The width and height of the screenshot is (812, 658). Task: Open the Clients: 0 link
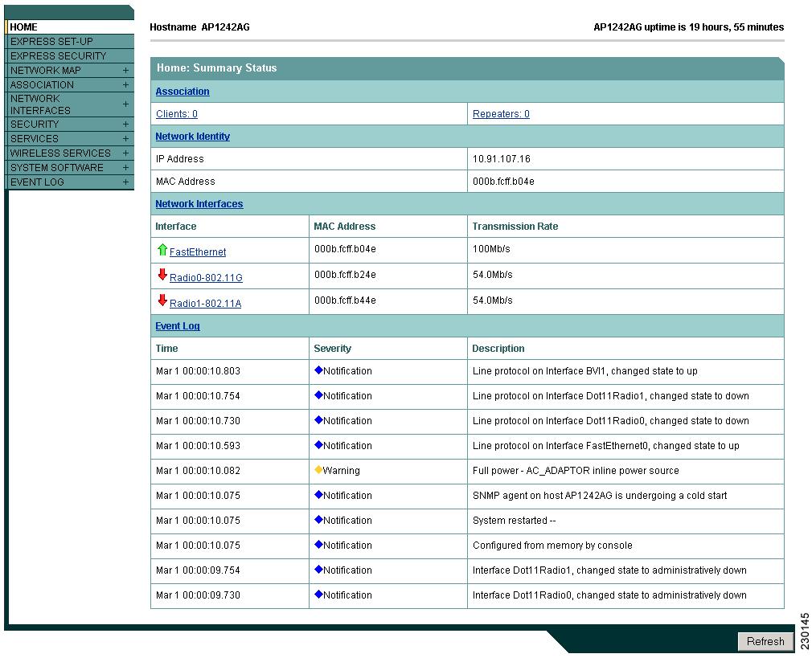[x=176, y=114]
